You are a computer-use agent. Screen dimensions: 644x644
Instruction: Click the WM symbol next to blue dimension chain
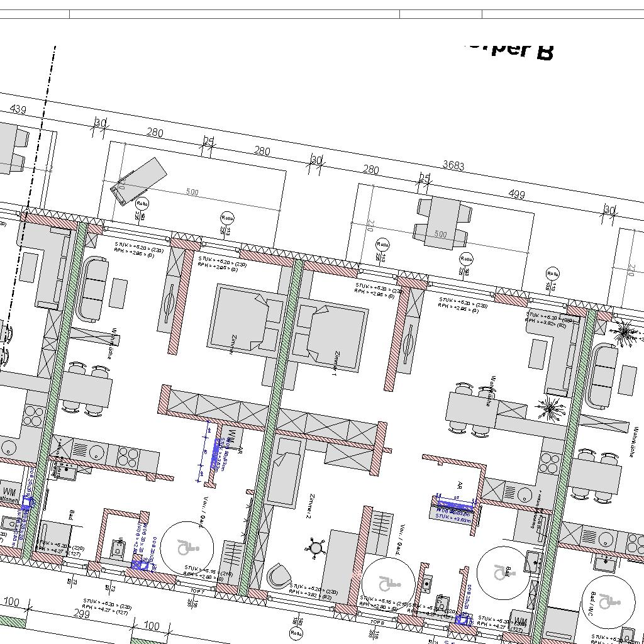232,435
